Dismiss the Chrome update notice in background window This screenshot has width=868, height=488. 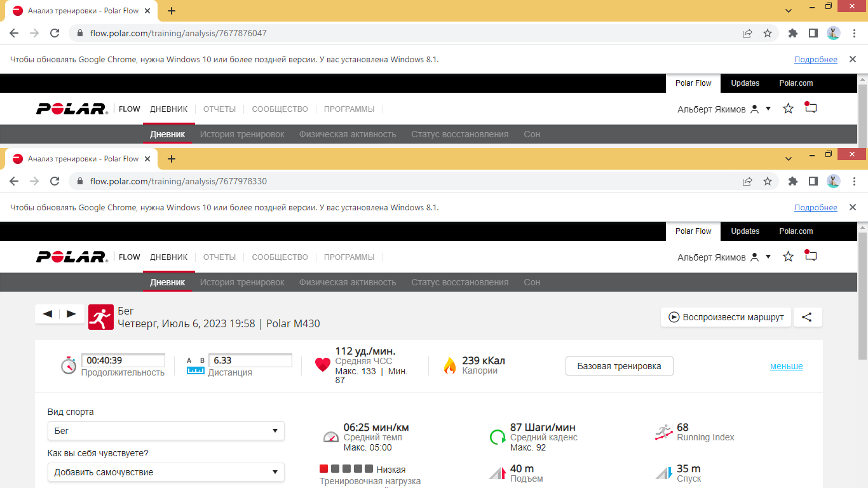click(853, 59)
